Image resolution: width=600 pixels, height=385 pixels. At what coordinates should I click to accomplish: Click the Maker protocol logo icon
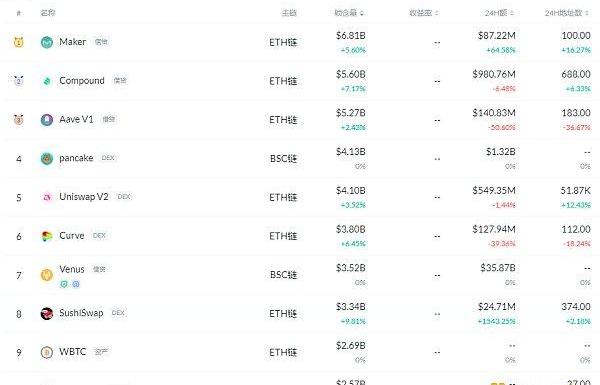point(47,42)
